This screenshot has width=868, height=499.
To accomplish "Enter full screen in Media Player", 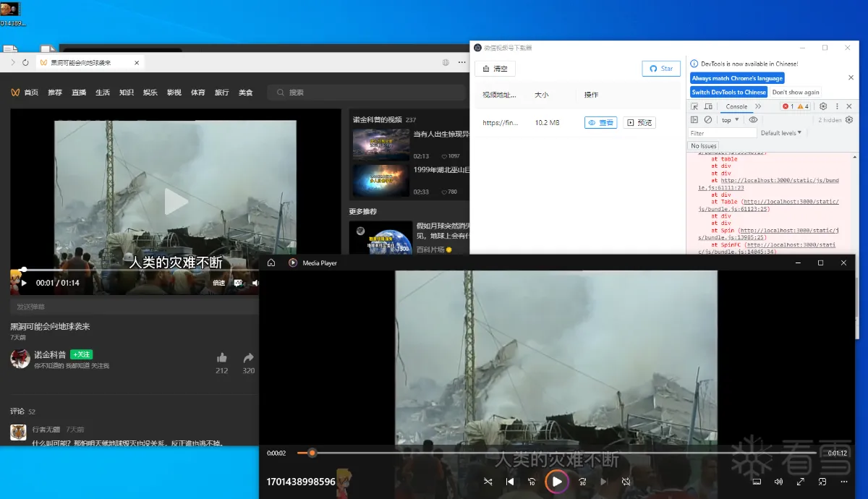I will pyautogui.click(x=801, y=482).
